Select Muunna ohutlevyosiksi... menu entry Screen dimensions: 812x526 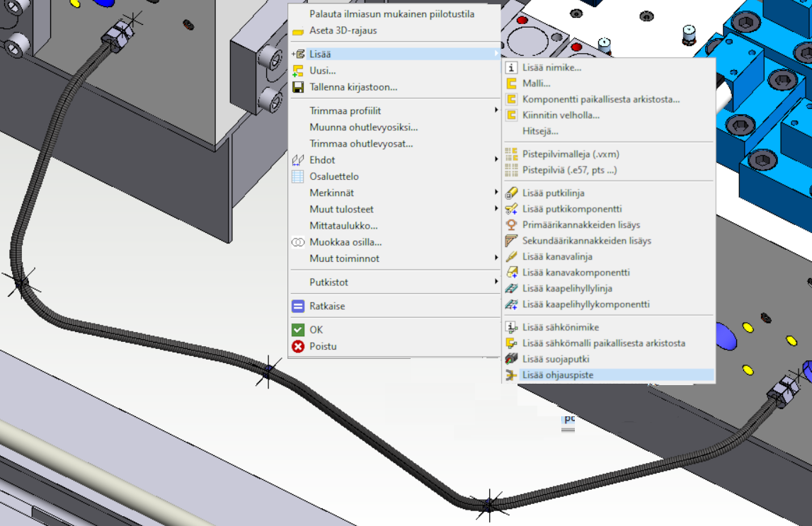[363, 127]
